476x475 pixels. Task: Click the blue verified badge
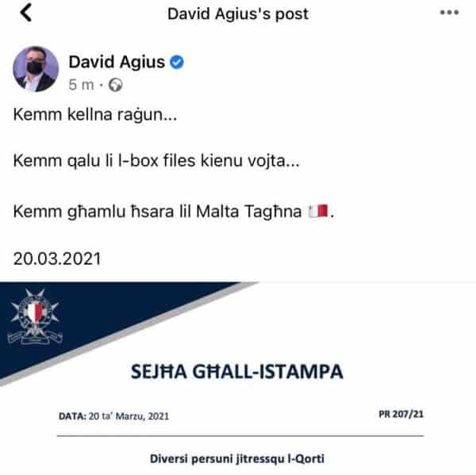pyautogui.click(x=177, y=62)
